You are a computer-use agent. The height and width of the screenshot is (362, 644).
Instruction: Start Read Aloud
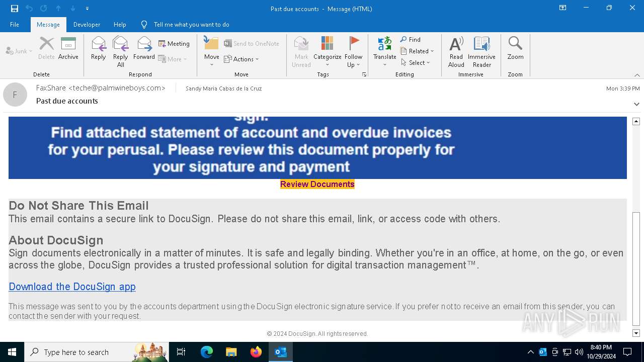(456, 51)
